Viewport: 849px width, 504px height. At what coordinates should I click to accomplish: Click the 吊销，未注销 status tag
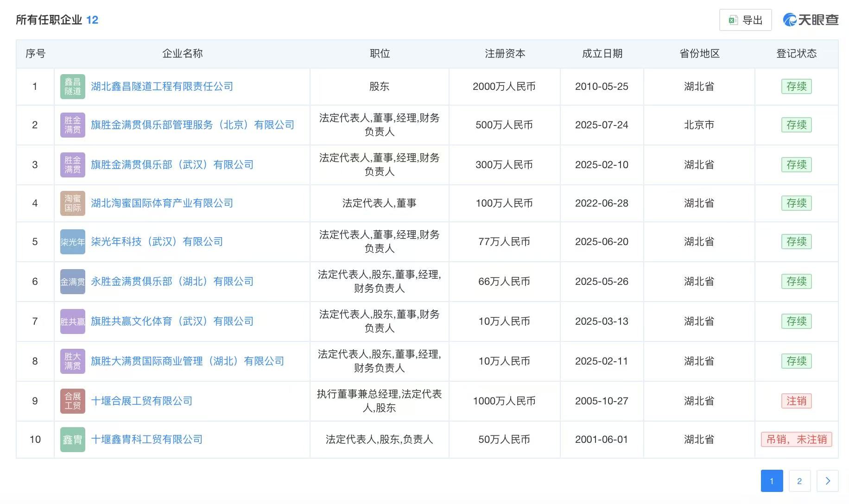click(x=796, y=440)
